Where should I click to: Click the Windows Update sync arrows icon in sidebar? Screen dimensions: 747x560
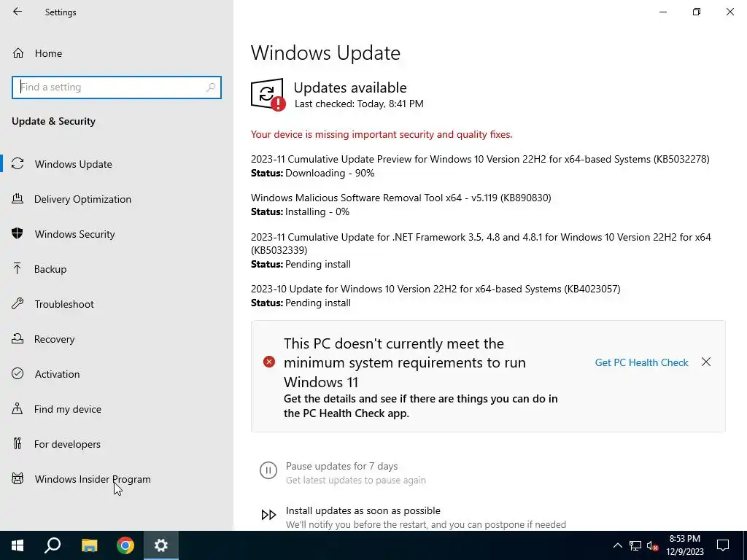pyautogui.click(x=18, y=164)
